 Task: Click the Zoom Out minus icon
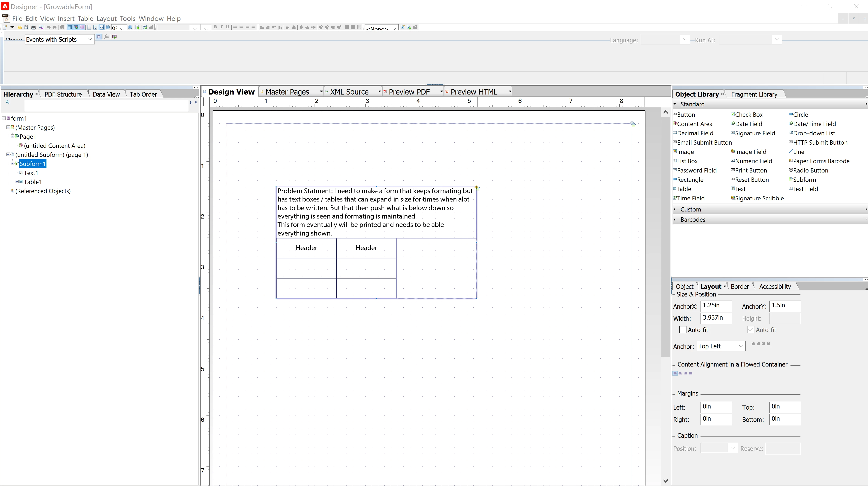point(107,27)
